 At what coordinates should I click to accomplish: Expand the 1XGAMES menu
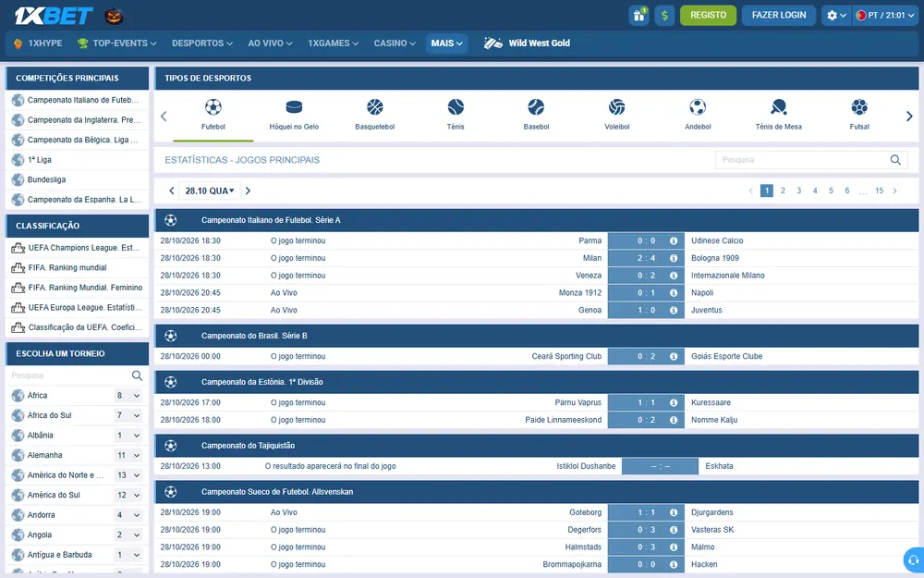(333, 43)
